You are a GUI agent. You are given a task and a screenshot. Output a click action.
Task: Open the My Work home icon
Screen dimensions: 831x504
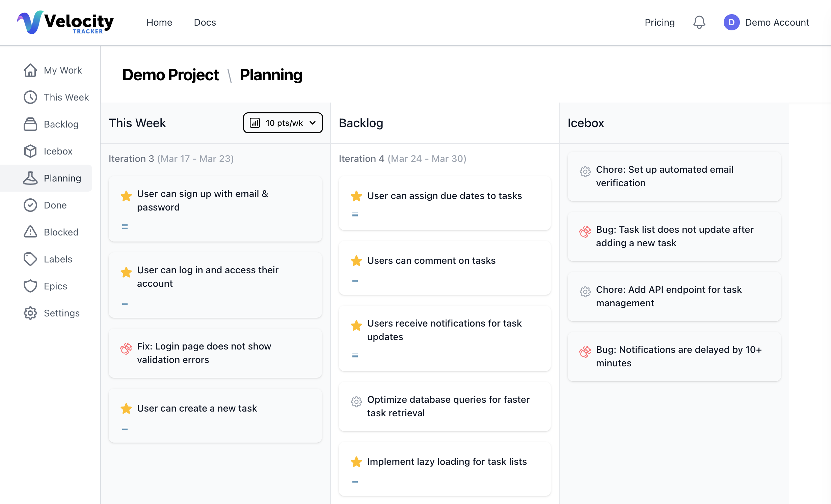click(x=30, y=70)
